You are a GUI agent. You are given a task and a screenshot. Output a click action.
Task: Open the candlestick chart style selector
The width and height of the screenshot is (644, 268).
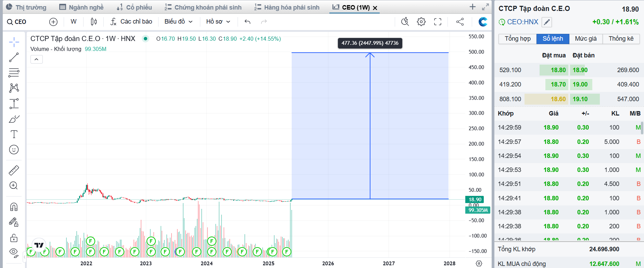94,22
